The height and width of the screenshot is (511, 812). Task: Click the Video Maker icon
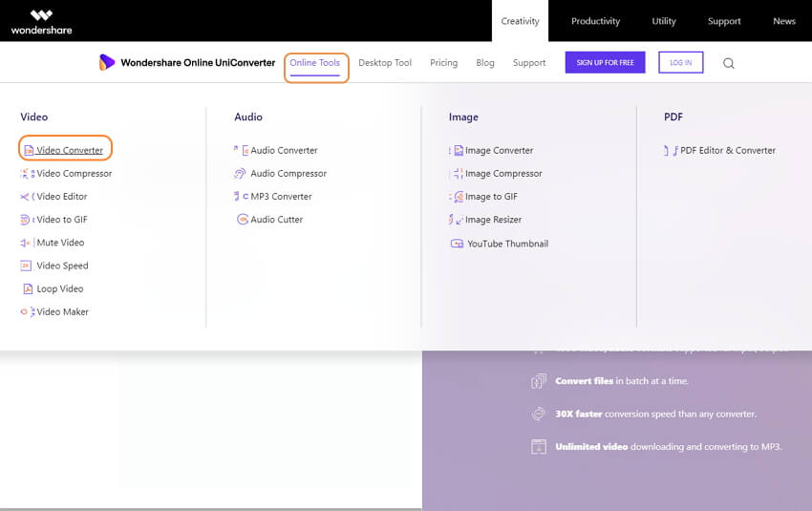point(28,311)
